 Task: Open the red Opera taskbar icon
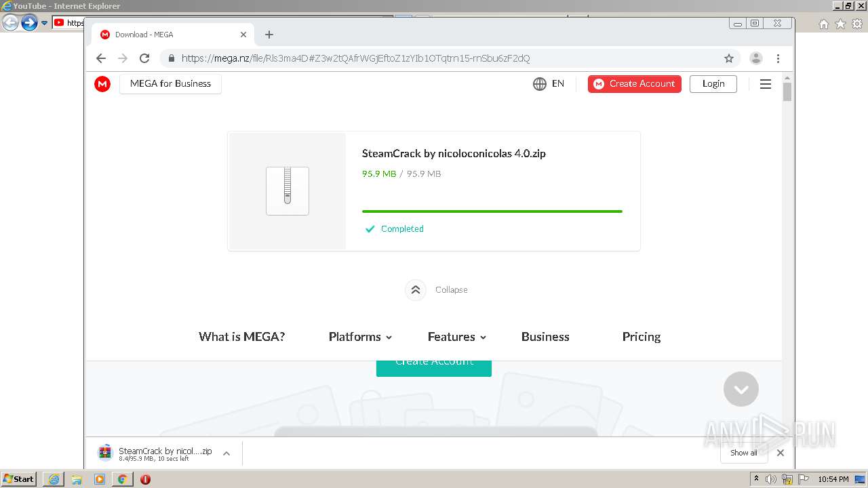[145, 479]
